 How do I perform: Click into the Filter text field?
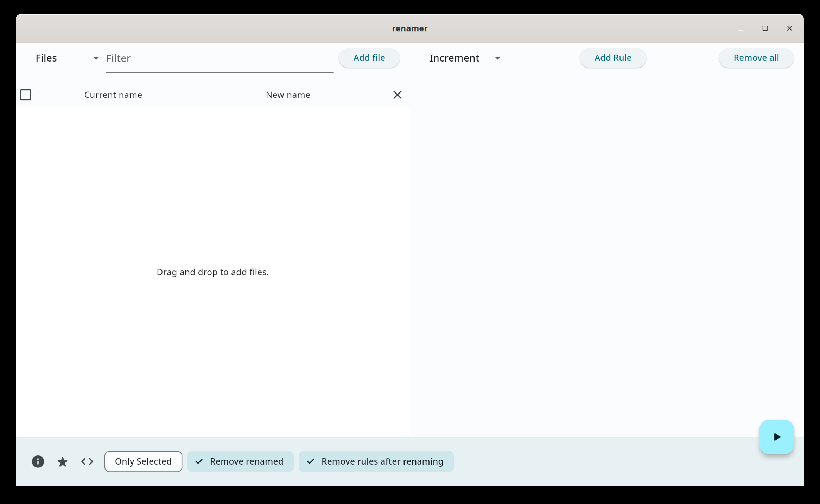(x=220, y=58)
